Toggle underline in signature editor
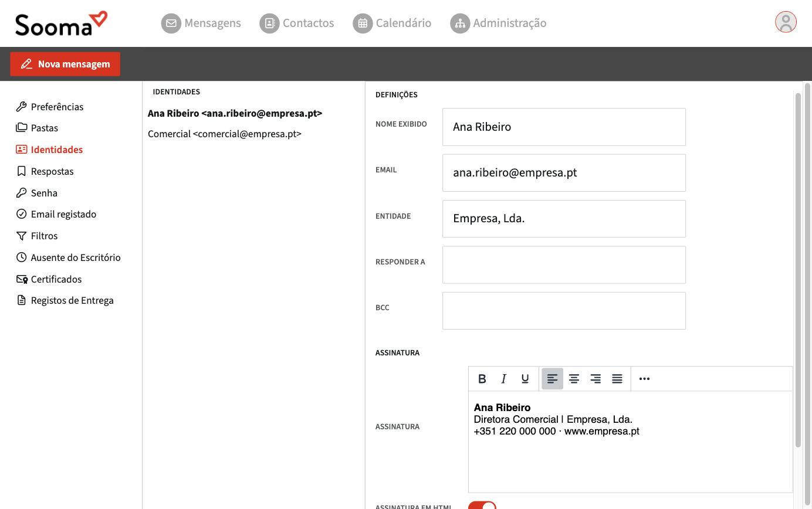Viewport: 812px width, 509px height. (x=525, y=379)
